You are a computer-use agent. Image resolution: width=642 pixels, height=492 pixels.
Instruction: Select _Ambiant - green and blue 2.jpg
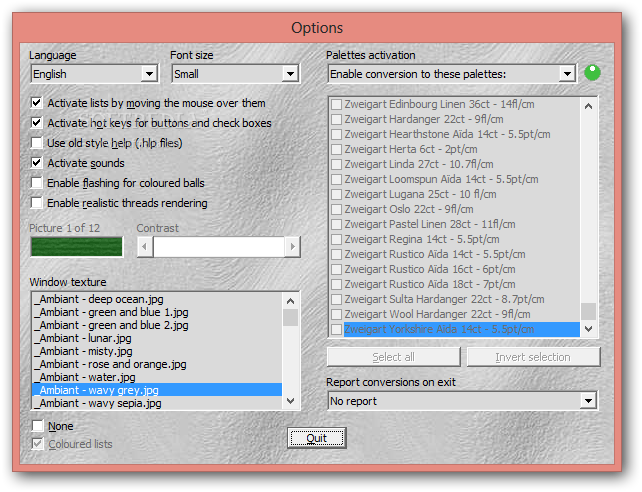click(x=157, y=325)
